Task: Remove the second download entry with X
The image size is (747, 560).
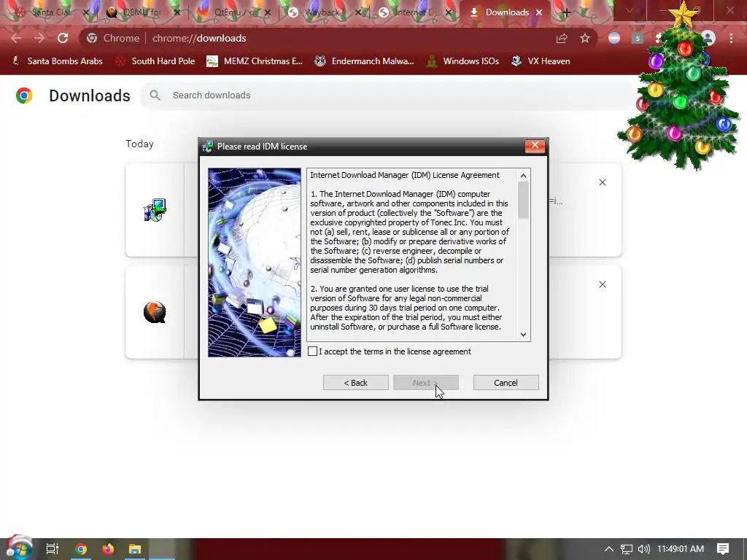Action: pyautogui.click(x=603, y=285)
